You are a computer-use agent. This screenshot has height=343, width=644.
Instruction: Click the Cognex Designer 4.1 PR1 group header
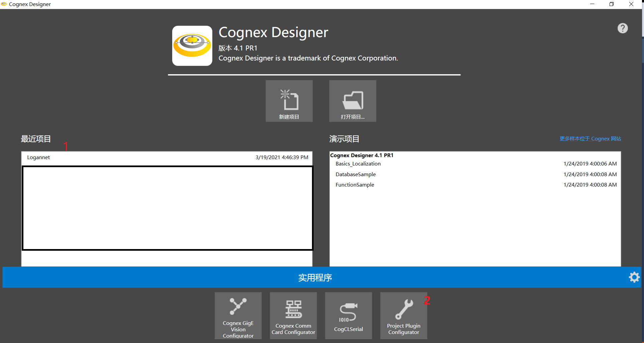(x=362, y=155)
